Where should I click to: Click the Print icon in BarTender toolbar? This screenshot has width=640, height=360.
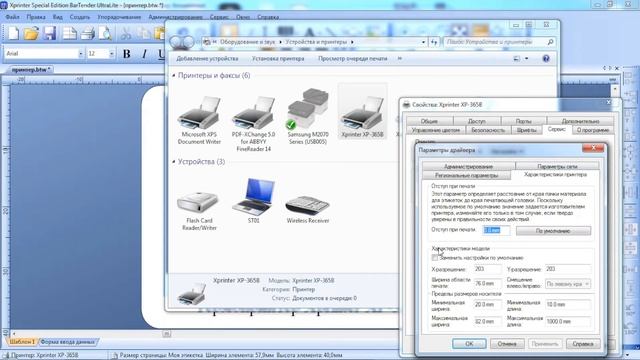click(87, 33)
